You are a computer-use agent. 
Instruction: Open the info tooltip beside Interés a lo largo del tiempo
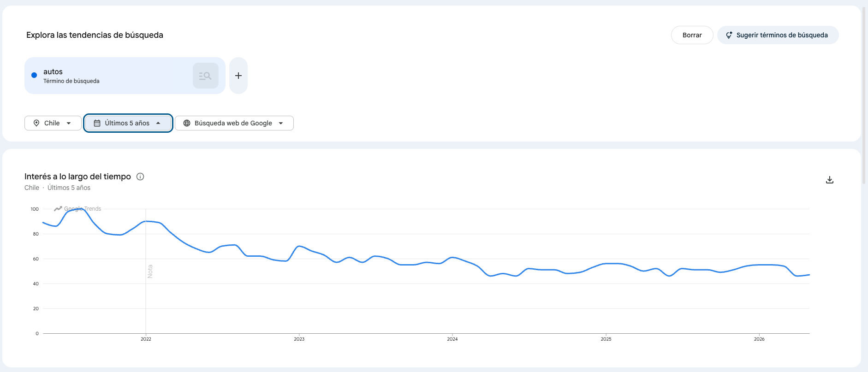click(x=141, y=177)
